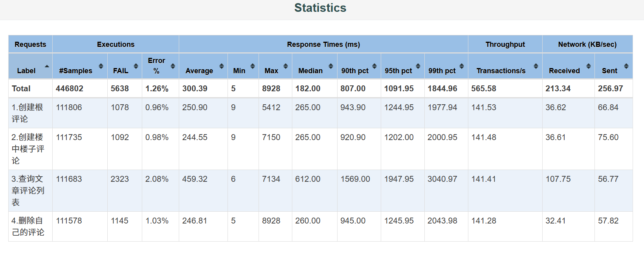This screenshot has height=253, width=644.
Task: Click samples value 111578
Action: [x=69, y=221]
